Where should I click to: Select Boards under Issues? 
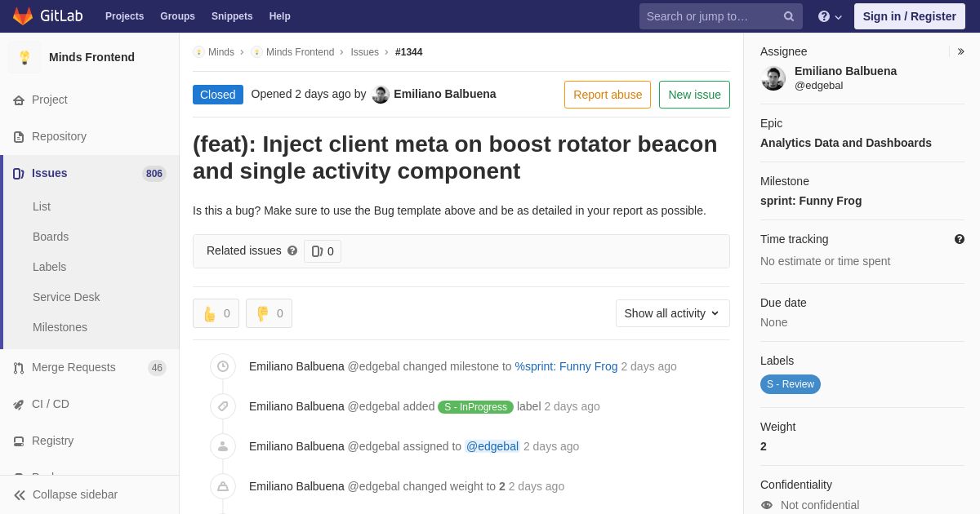[x=51, y=237]
